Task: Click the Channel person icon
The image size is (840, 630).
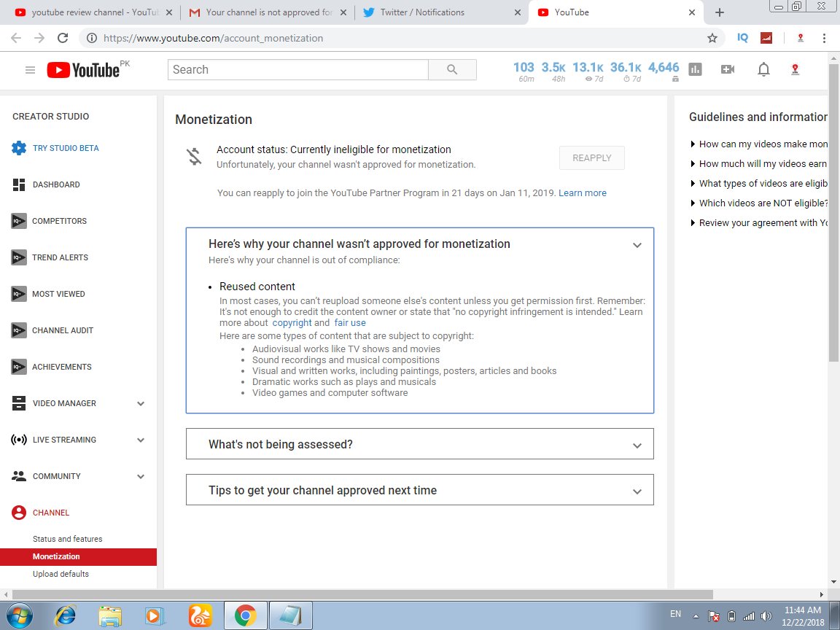Action: click(x=19, y=513)
